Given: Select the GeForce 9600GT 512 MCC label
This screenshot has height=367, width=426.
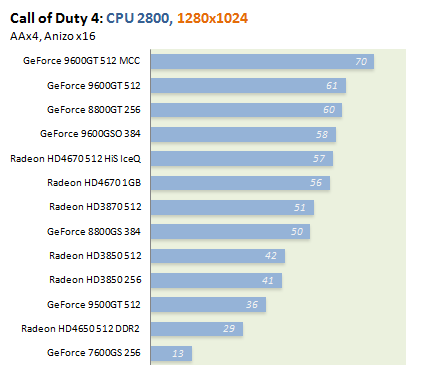Looking at the screenshot, I should [82, 61].
